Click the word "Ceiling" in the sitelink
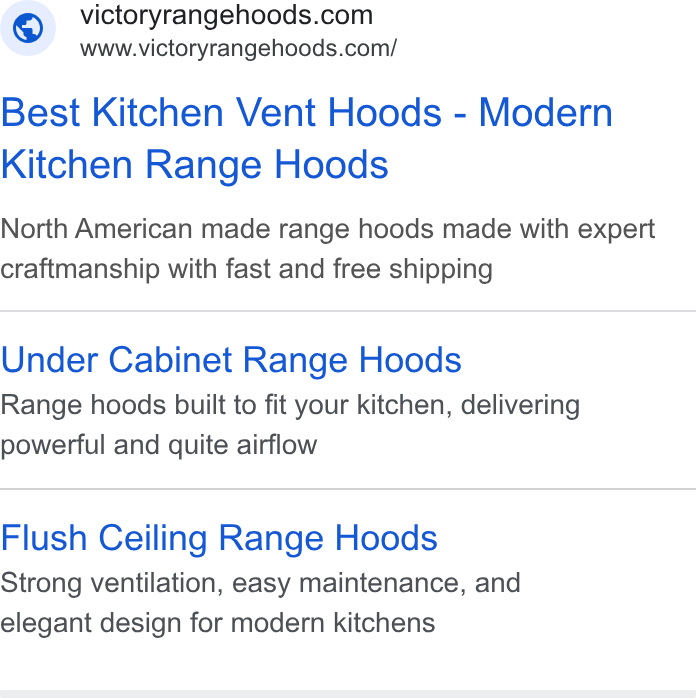Viewport: 696px width, 698px height. click(153, 538)
